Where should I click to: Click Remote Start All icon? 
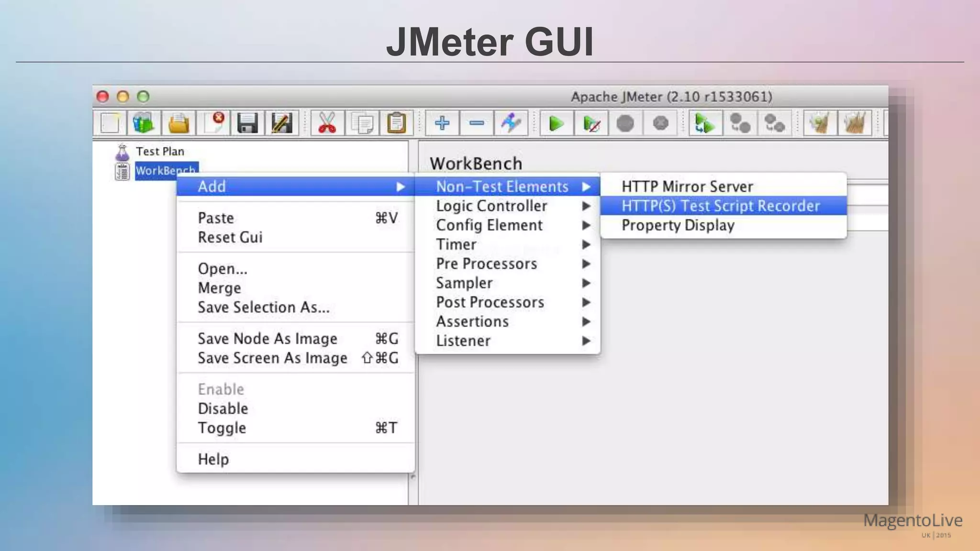[x=705, y=123]
